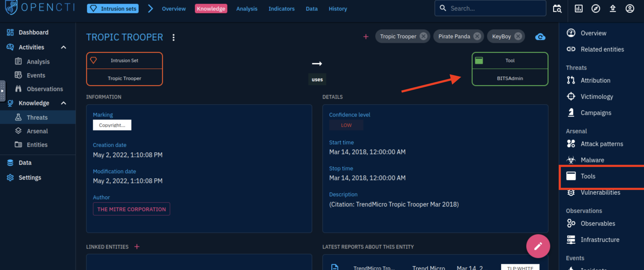Image resolution: width=644 pixels, height=270 pixels.
Task: Remove the Pirate Panda alias chip
Action: (477, 36)
